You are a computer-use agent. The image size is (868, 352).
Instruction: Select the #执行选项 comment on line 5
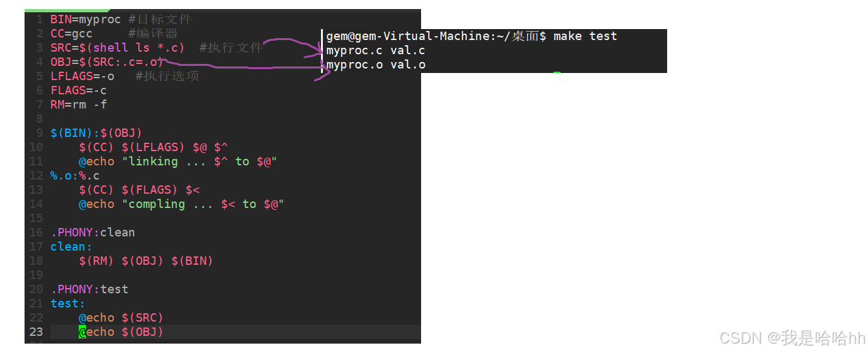click(x=167, y=76)
